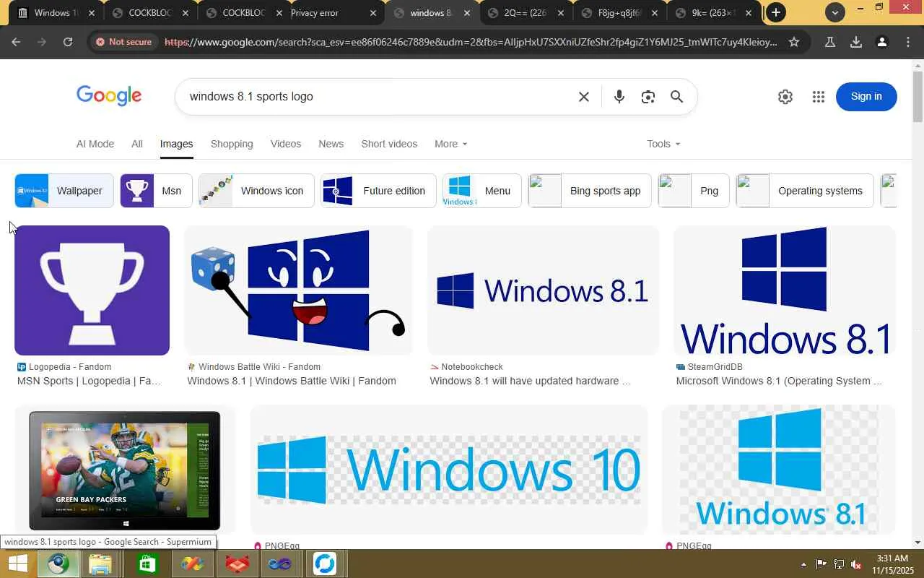Select the Images results tab
Viewport: 924px width, 578px height.
[x=176, y=144]
